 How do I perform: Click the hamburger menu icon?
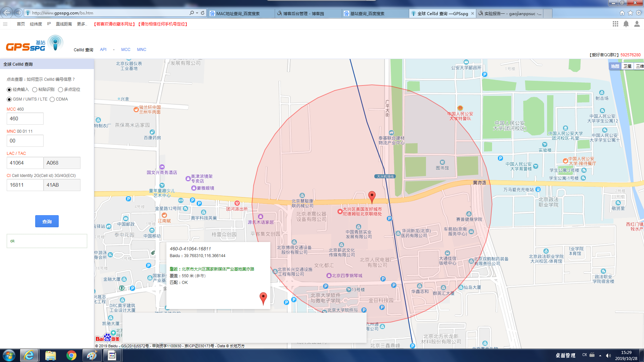point(5,24)
